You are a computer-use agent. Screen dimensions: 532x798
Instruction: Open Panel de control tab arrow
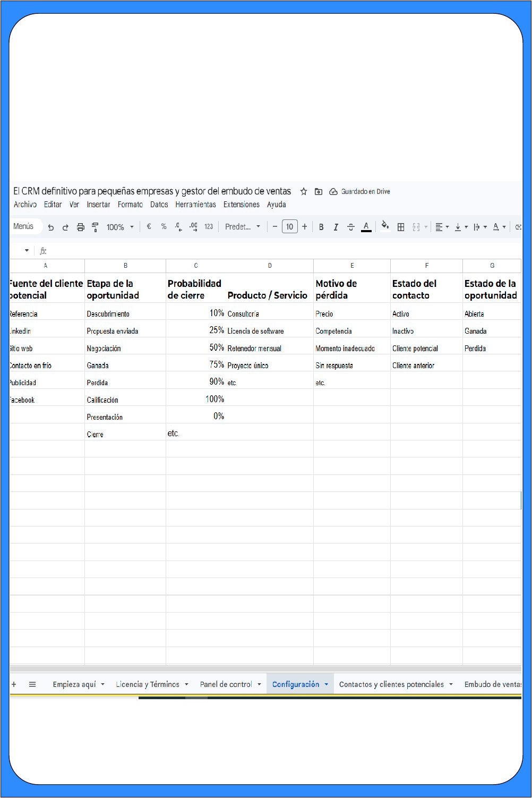click(259, 684)
